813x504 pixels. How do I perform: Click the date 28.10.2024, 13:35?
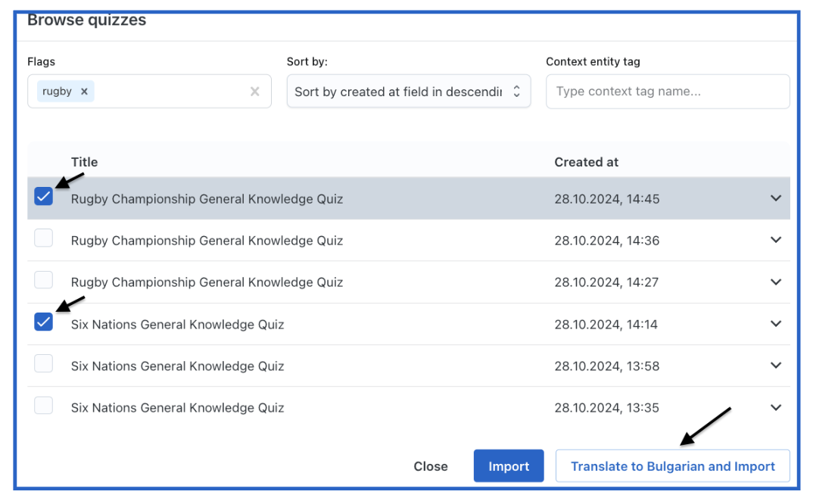click(606, 408)
